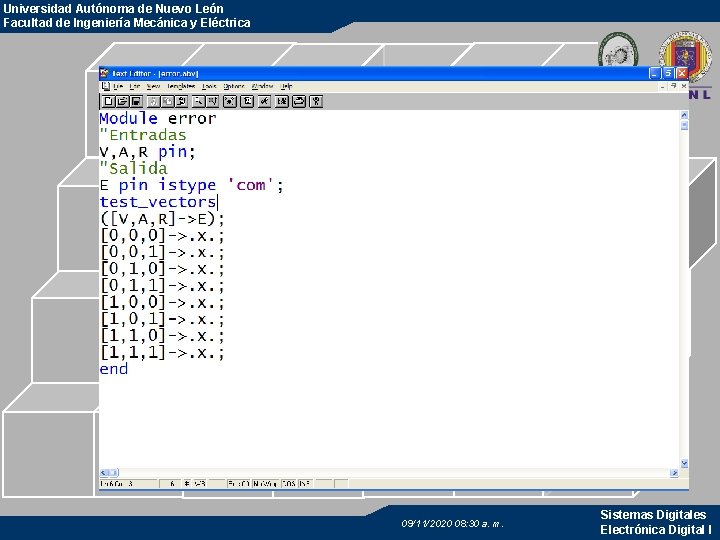
Task: Restore the inner document window
Action: pos(673,86)
